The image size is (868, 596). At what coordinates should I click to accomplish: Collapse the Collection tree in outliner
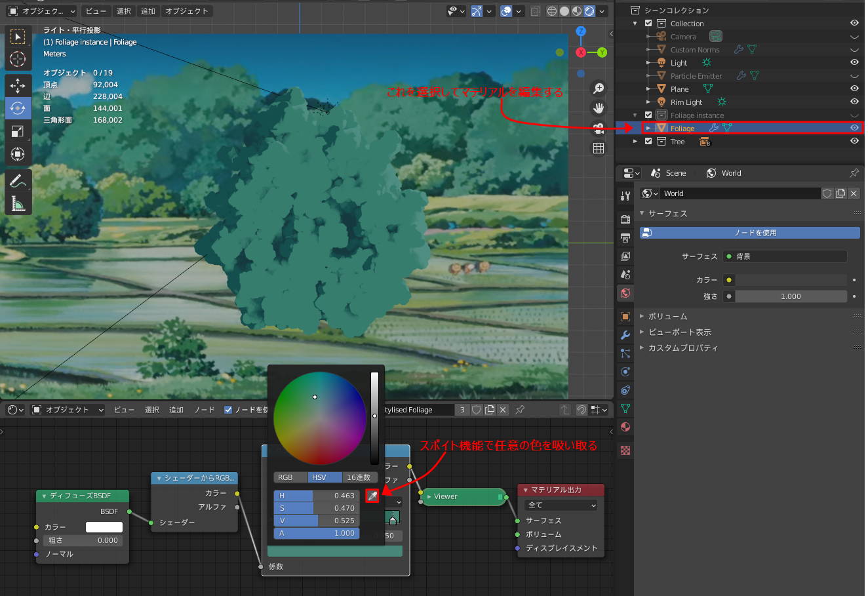[x=635, y=23]
